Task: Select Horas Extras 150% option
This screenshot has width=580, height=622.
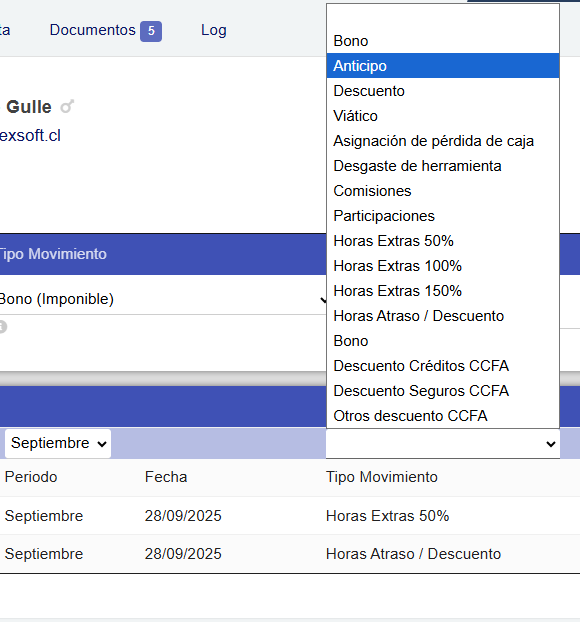Action: click(443, 291)
